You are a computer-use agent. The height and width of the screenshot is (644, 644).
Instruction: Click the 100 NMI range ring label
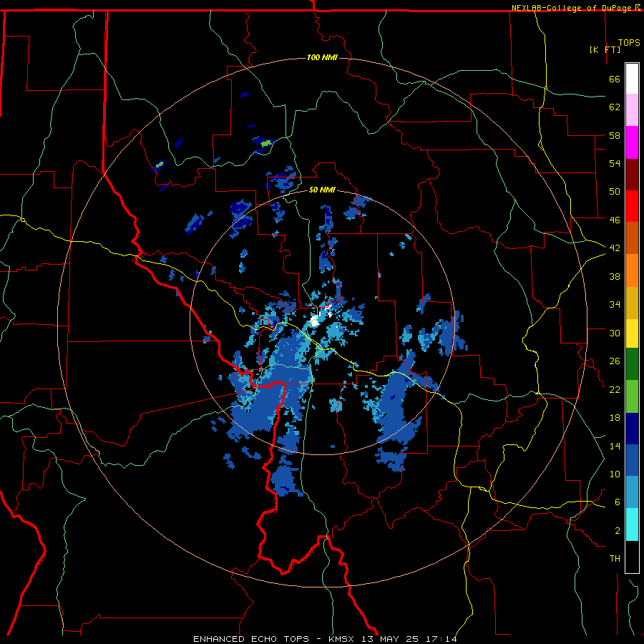pyautogui.click(x=322, y=57)
